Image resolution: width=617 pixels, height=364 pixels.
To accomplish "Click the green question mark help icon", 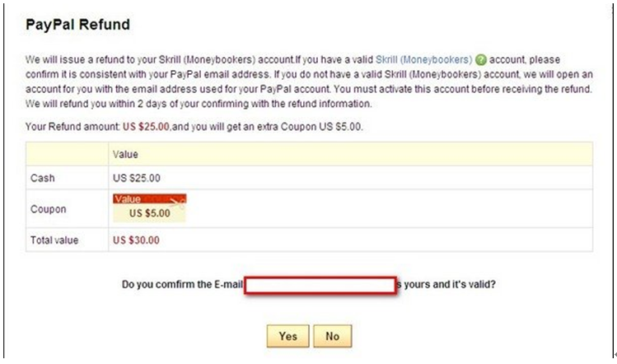I will (x=480, y=60).
